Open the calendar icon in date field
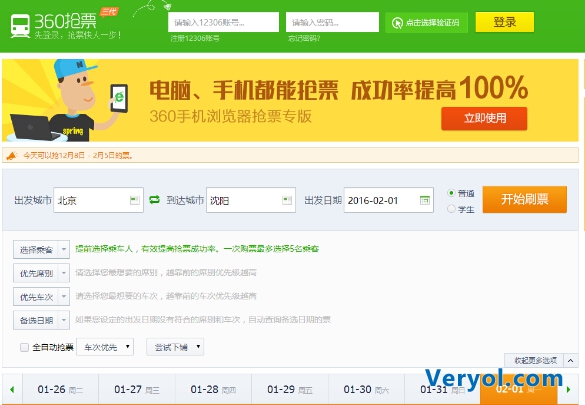Screen dimensions: 585x405 [425, 200]
